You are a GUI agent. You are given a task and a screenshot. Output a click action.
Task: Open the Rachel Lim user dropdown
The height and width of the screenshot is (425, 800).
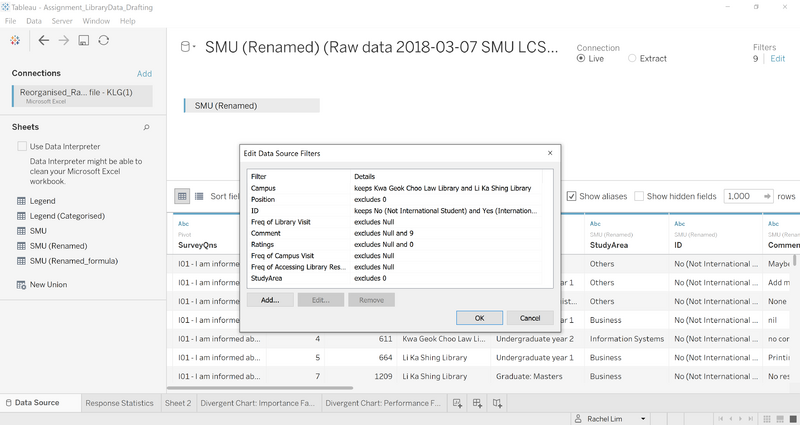click(643, 419)
